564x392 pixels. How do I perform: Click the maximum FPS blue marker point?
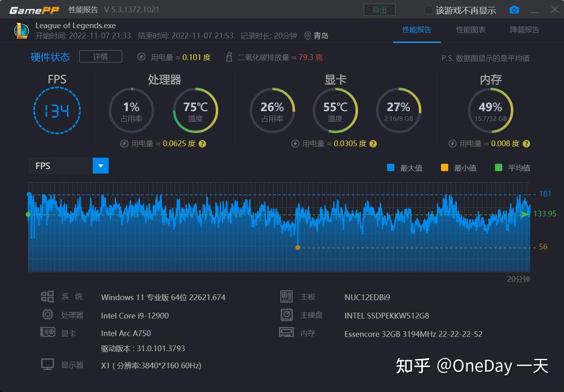(x=29, y=194)
